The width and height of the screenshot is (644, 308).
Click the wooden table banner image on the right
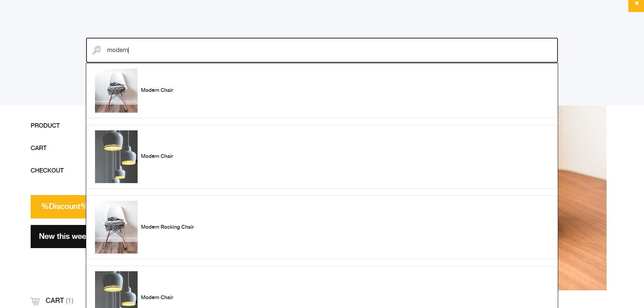(x=582, y=197)
